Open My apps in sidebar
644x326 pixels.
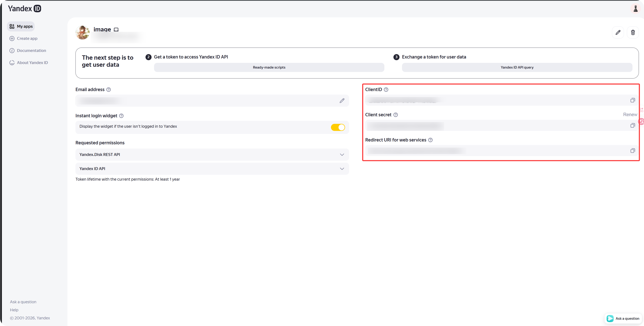21,26
